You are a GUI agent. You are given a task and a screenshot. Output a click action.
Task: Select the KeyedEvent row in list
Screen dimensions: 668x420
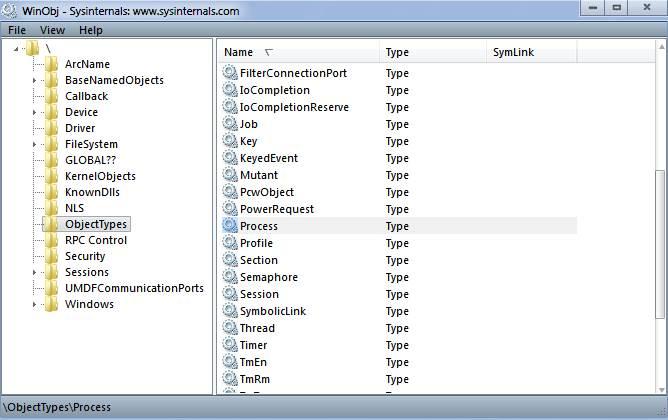(x=269, y=158)
